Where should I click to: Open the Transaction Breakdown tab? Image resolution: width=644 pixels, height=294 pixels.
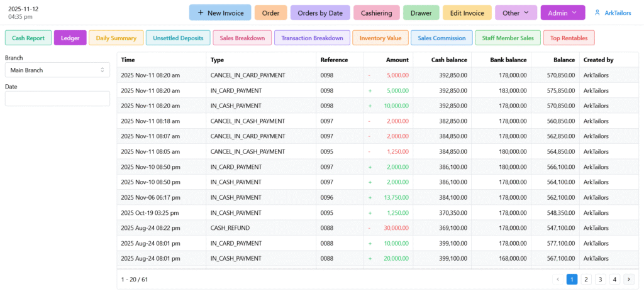(312, 38)
